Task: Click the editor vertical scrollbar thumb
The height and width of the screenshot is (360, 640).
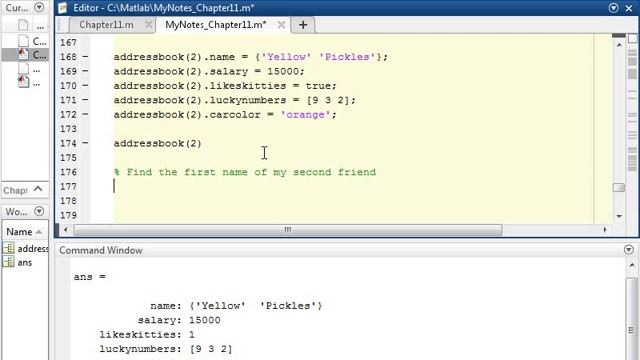Action: tap(619, 187)
